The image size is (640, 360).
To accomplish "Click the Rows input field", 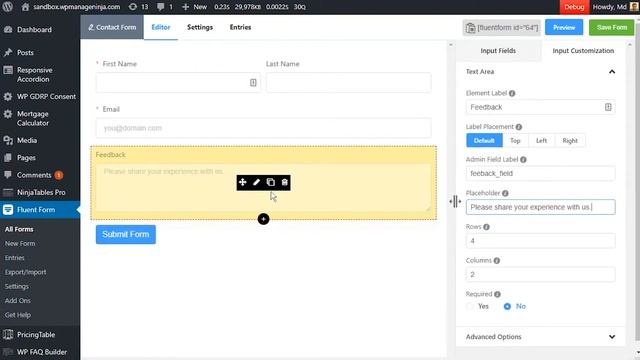I will point(540,241).
